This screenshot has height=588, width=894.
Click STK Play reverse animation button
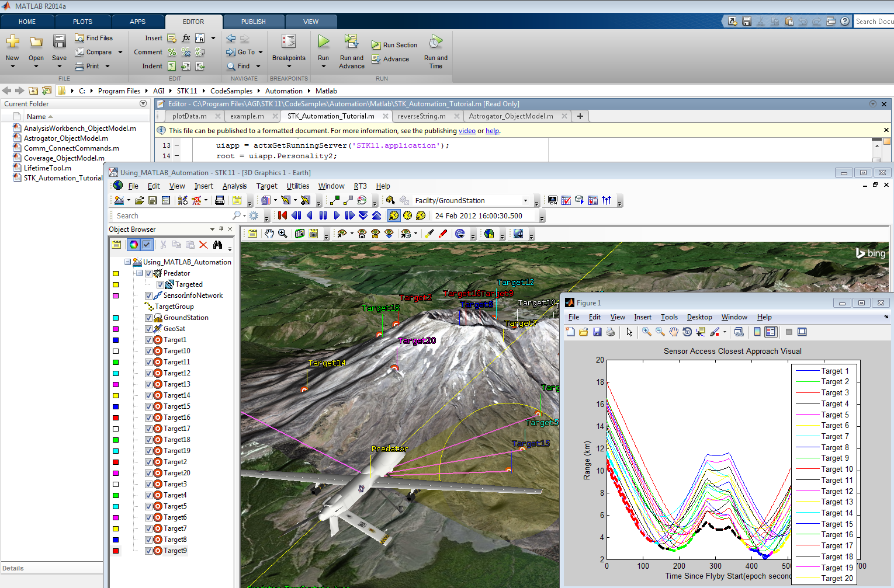[310, 215]
